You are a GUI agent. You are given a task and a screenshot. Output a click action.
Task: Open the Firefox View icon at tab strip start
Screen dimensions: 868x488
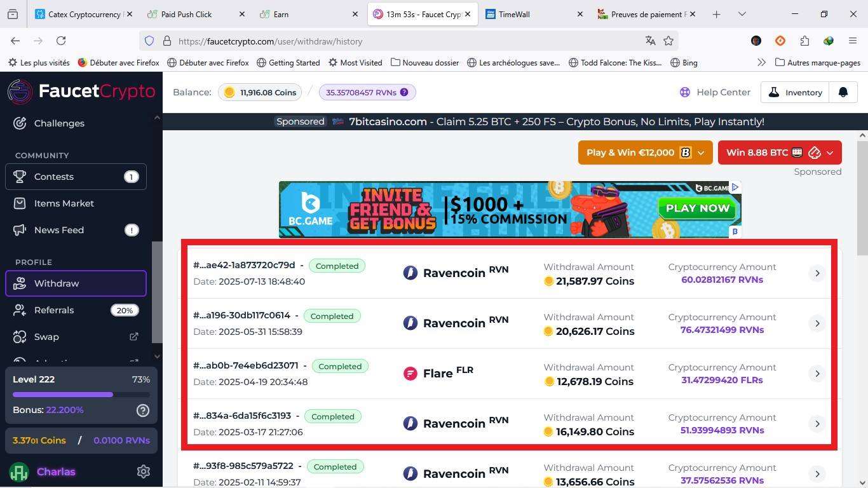[13, 14]
